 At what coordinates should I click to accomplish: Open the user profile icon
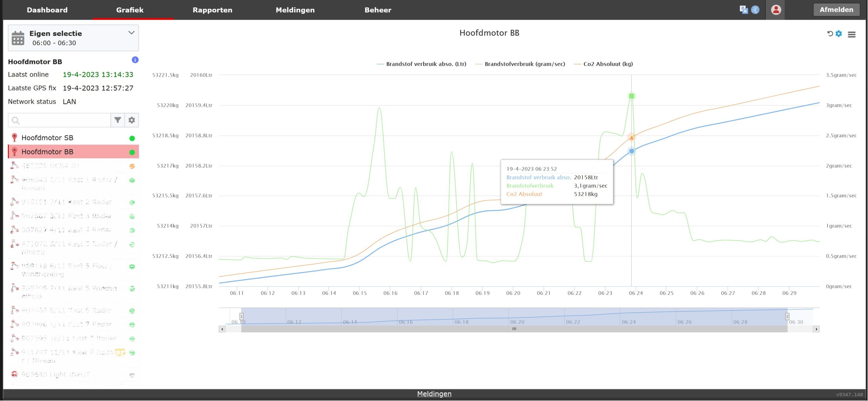tap(776, 10)
